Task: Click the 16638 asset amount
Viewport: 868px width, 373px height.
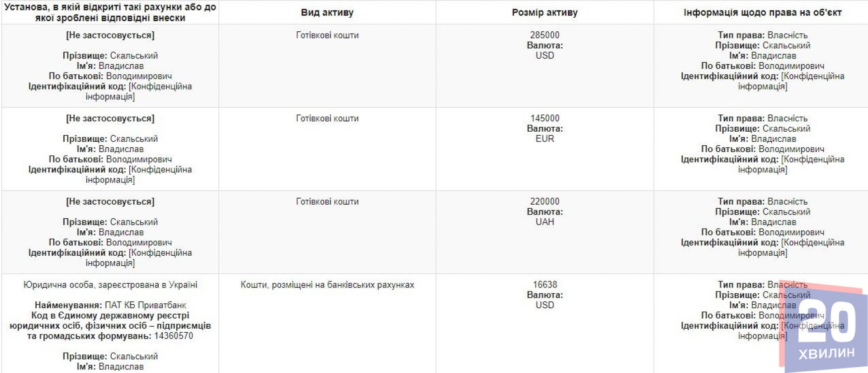Action: tap(544, 285)
